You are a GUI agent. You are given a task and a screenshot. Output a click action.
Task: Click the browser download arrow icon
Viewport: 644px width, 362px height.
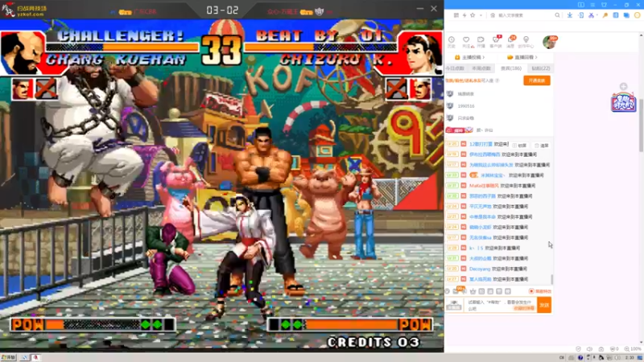pos(570,15)
